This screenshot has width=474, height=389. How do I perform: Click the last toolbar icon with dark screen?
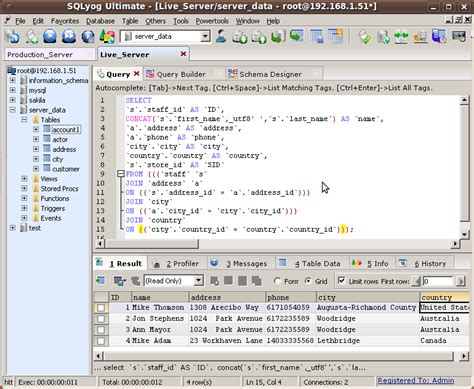459,36
